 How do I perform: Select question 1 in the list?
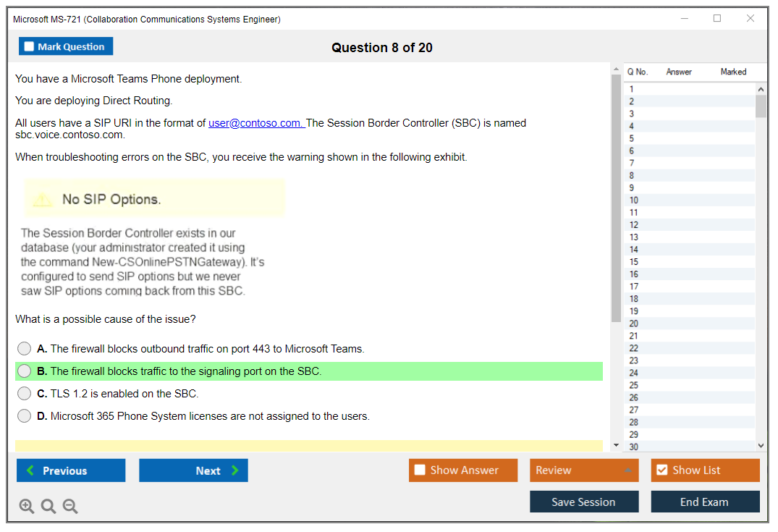click(x=690, y=89)
